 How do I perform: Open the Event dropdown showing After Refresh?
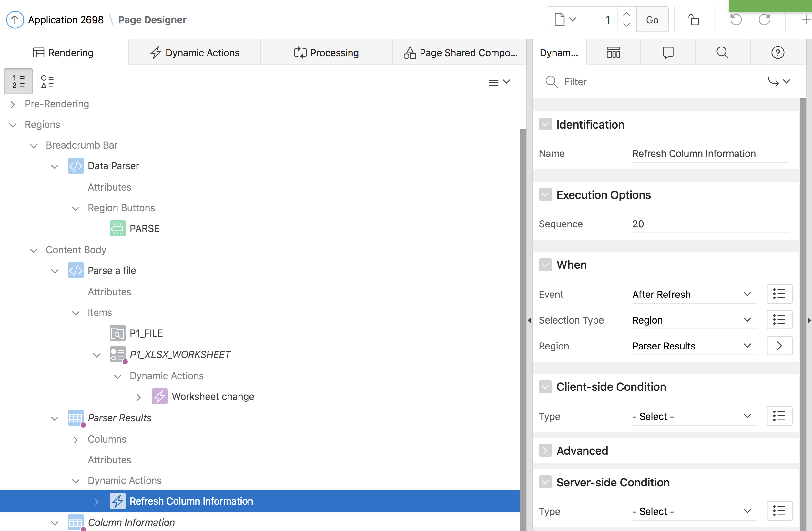[694, 294]
